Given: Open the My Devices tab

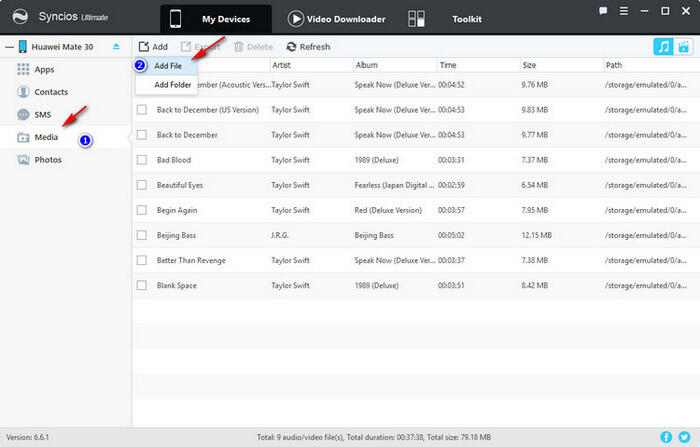Looking at the screenshot, I should click(x=216, y=19).
